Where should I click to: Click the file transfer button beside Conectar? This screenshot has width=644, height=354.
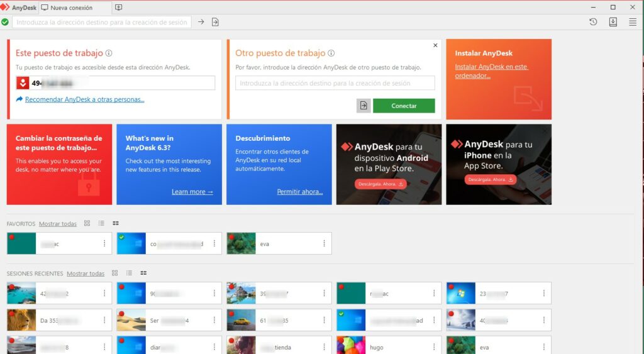coord(364,106)
